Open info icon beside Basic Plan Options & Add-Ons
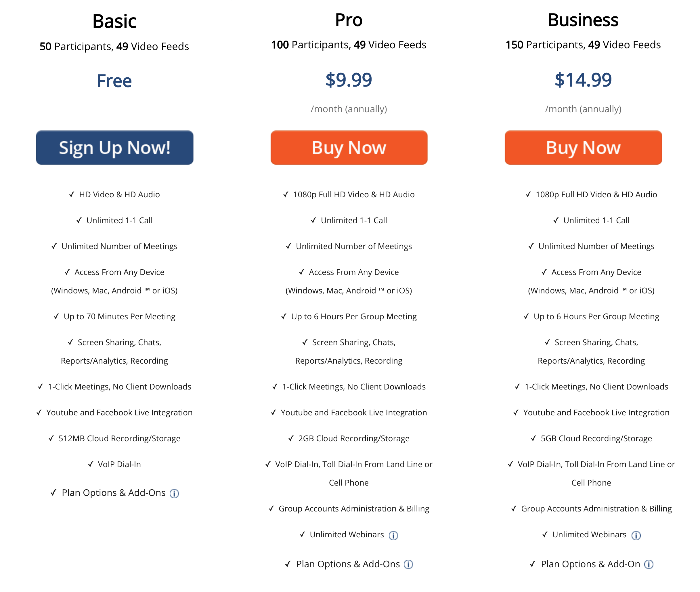This screenshot has width=700, height=592. tap(174, 493)
